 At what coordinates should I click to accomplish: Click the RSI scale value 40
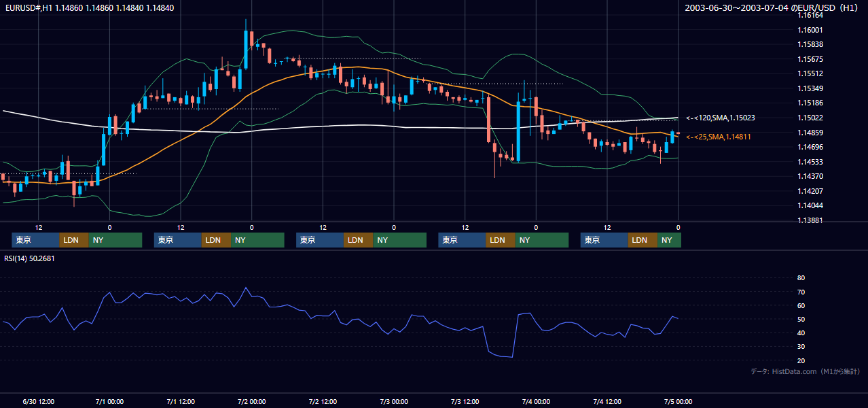tap(801, 333)
